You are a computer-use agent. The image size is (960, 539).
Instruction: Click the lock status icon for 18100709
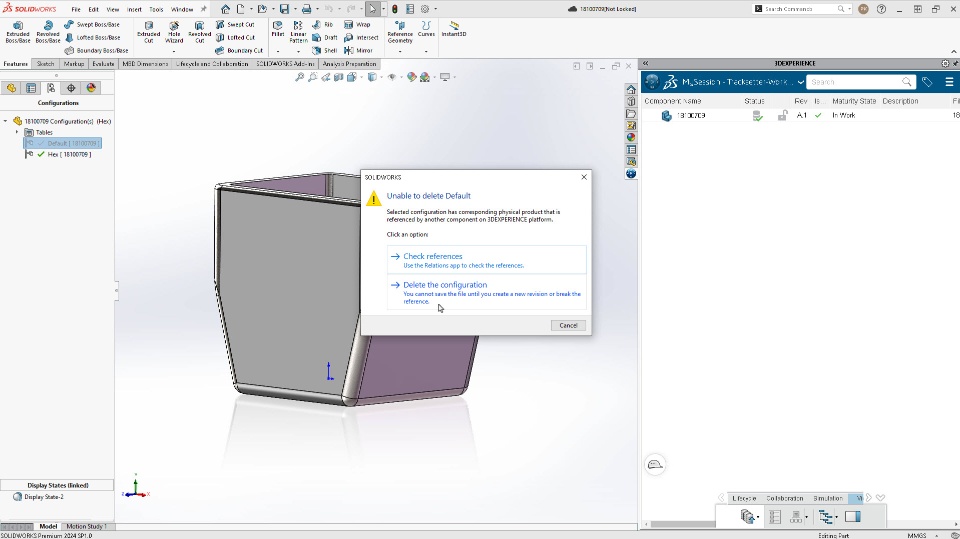pos(782,115)
